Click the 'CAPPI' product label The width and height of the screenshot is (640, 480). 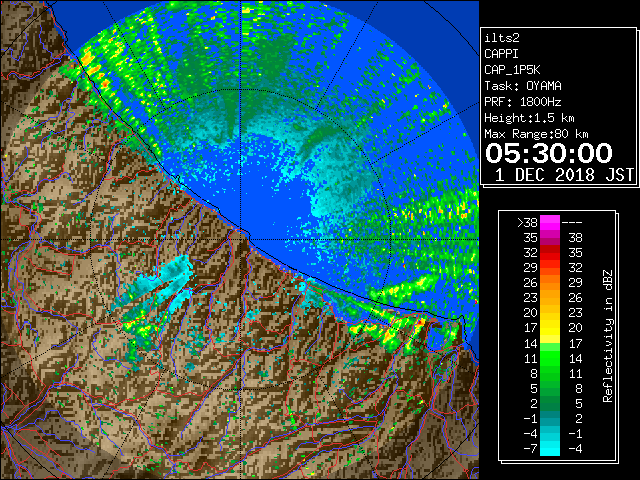[x=501, y=54]
